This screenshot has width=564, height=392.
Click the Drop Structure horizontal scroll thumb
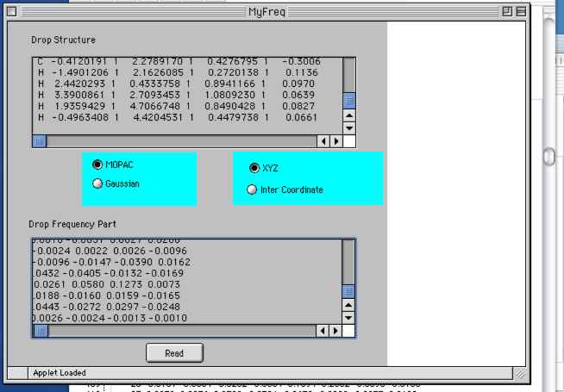(40, 140)
